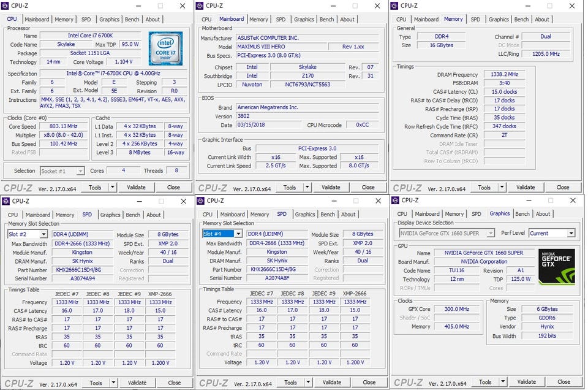Click the '03/15/2018' BIOS date value
This screenshot has width=588, height=390.
[268, 125]
